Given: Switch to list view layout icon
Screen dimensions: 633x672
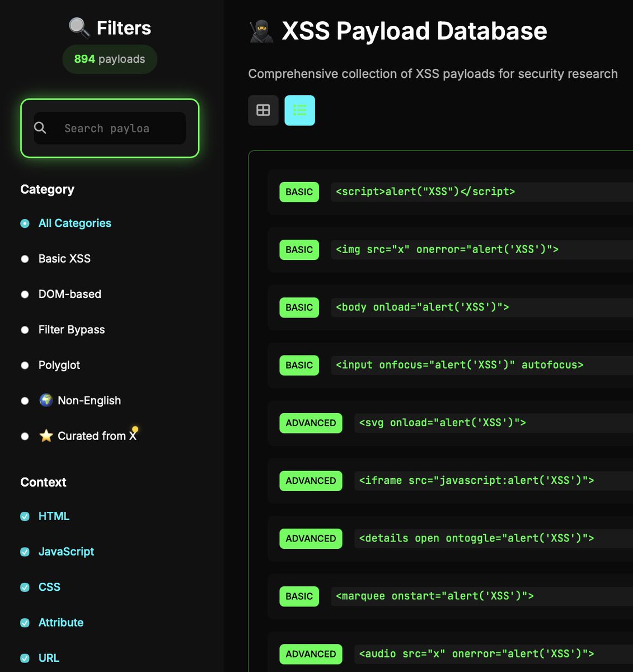Looking at the screenshot, I should pos(299,110).
